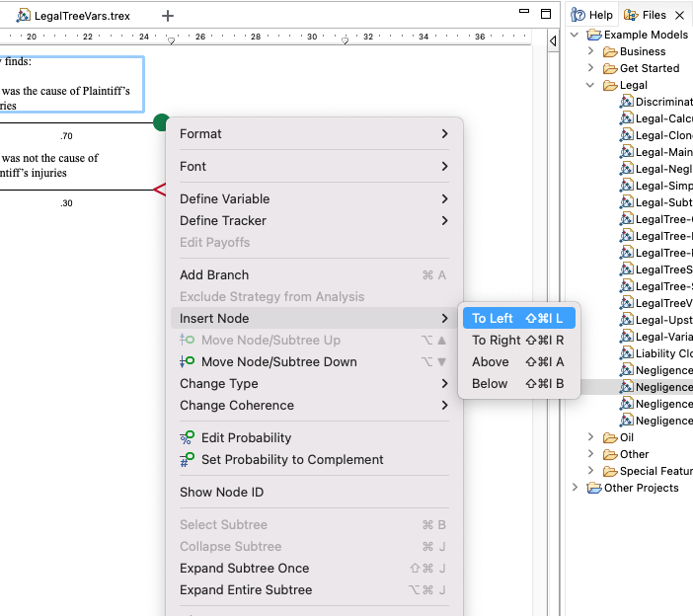Viewport: 693px width, 616px height.
Task: Click the Set Probability to Complement icon
Action: [187, 459]
